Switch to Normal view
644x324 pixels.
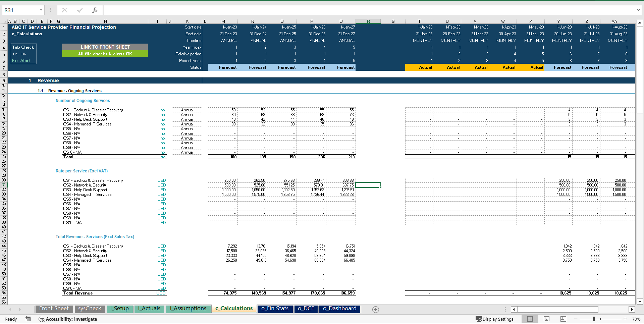tap(530, 319)
